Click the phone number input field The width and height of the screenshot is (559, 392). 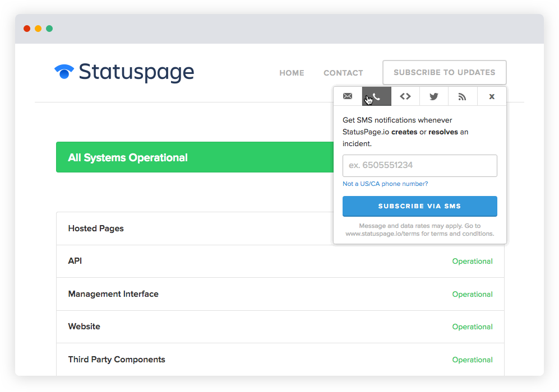pyautogui.click(x=419, y=166)
